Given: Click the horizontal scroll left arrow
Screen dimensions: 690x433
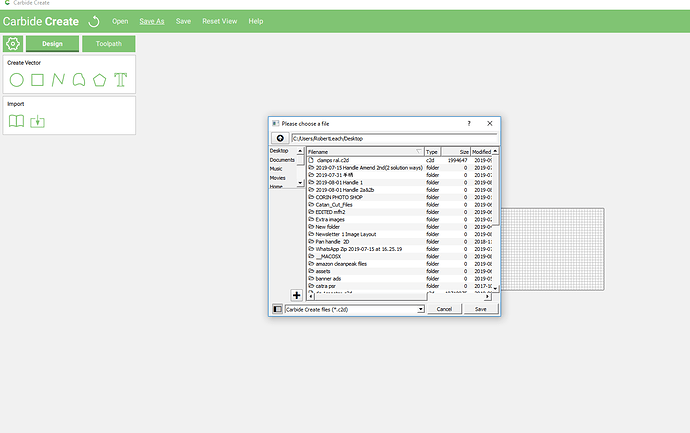Looking at the screenshot, I should coord(311,297).
